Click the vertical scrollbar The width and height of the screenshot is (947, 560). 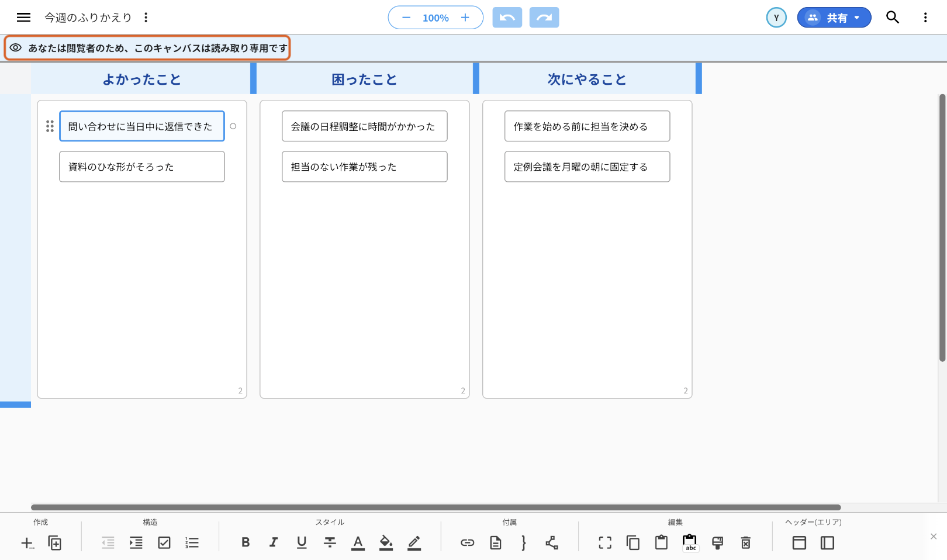coord(942,228)
